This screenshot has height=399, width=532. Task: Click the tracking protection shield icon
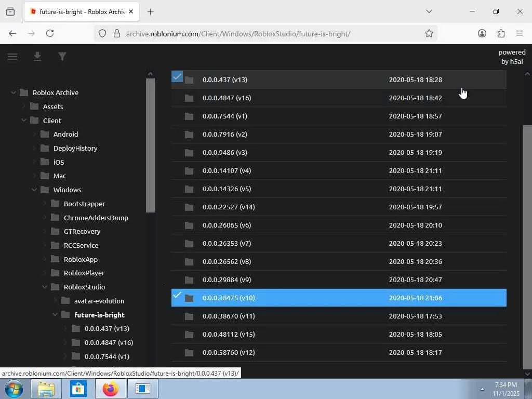click(102, 33)
